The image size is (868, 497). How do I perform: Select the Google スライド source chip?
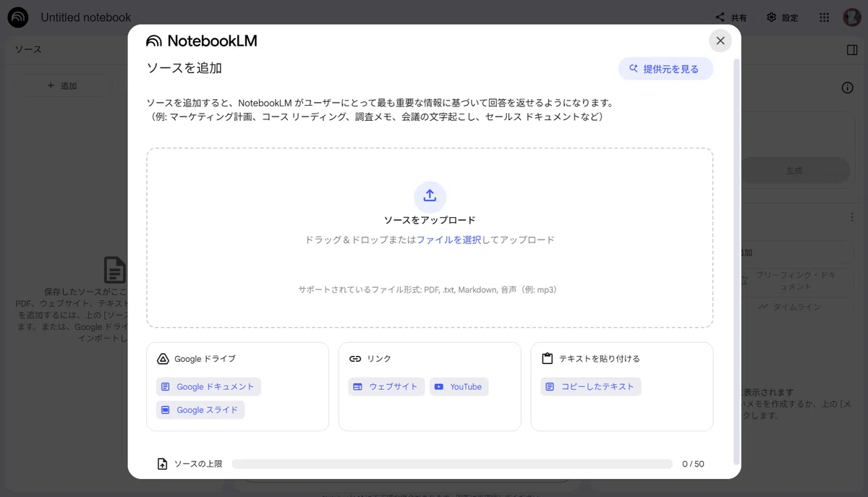[200, 410]
